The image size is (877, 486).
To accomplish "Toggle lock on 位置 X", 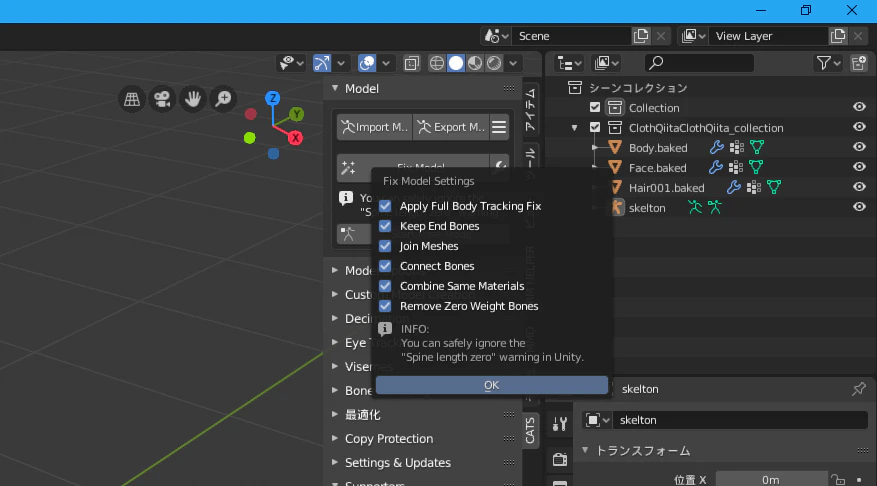I will 837,479.
